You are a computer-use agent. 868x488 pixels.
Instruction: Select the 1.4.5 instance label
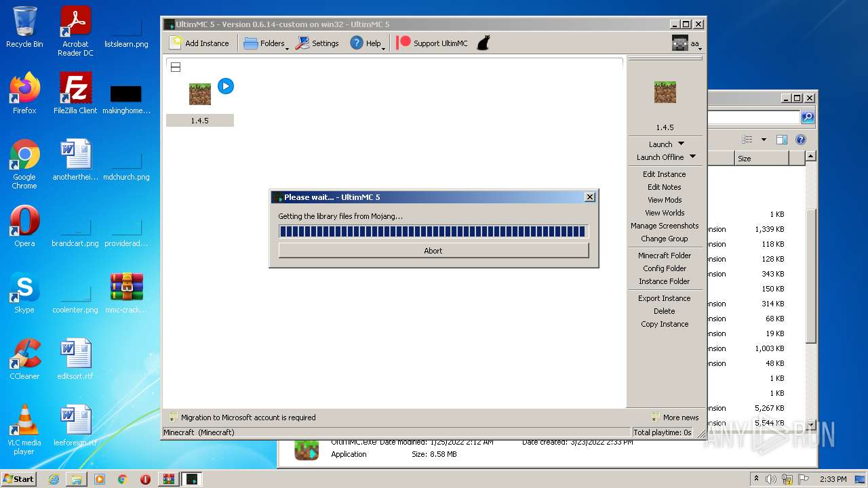[x=199, y=121]
